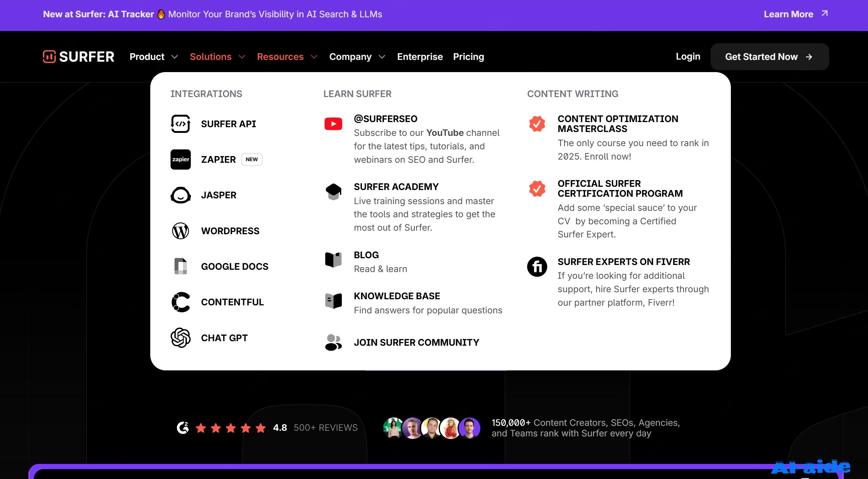This screenshot has height=479, width=868.
Task: Go to the Enterprise page
Action: point(420,57)
